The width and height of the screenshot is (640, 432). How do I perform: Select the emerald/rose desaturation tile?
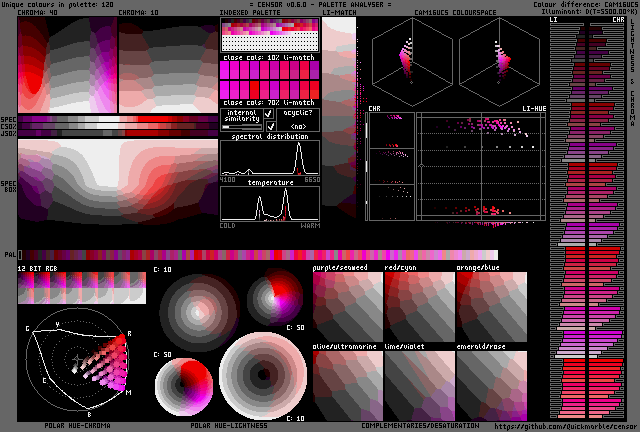[x=491, y=384]
